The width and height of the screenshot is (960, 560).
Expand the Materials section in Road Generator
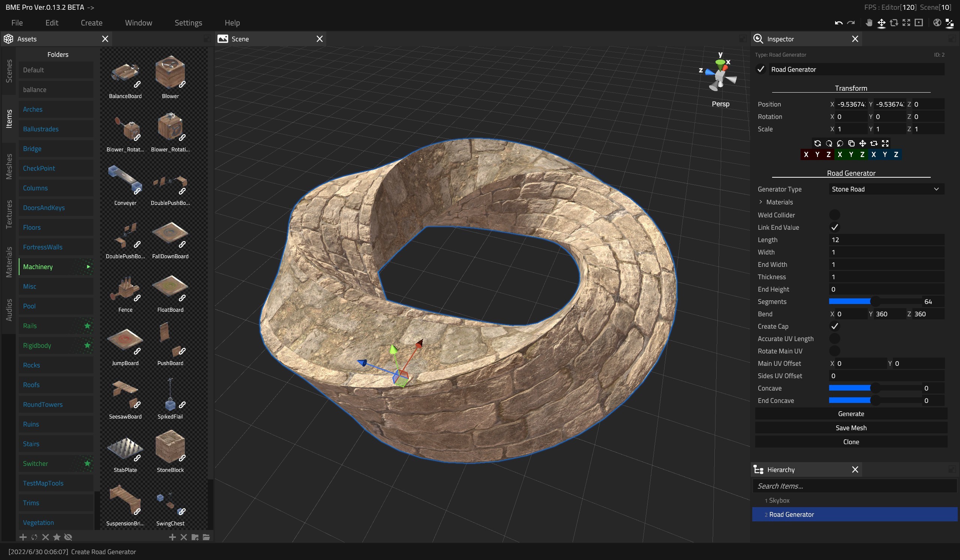760,202
